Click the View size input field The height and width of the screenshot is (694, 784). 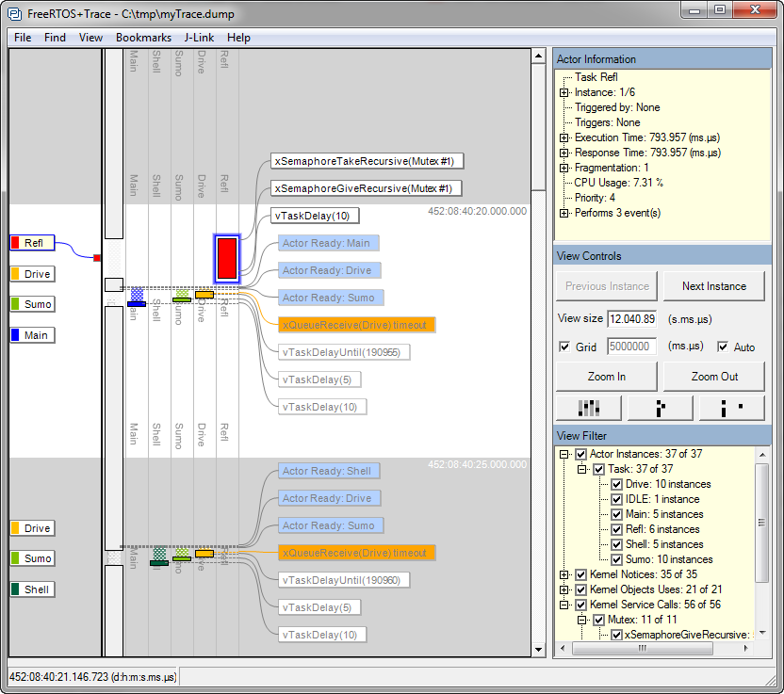(631, 318)
